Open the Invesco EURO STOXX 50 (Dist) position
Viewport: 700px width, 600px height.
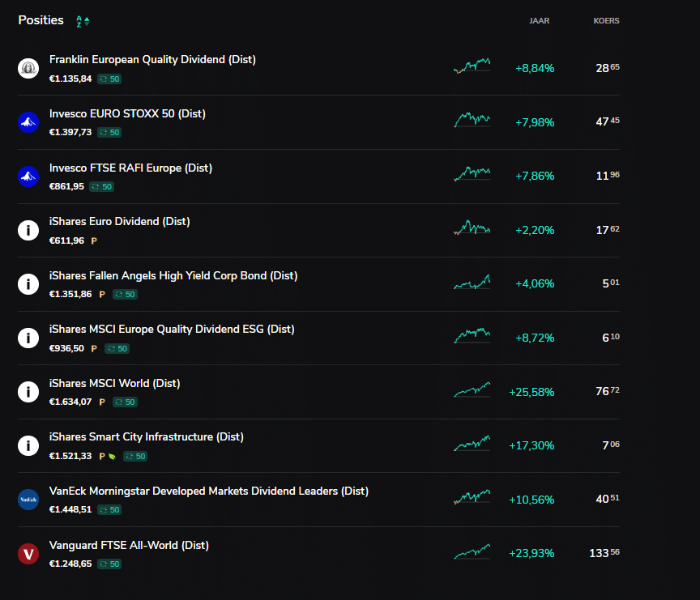click(318, 122)
